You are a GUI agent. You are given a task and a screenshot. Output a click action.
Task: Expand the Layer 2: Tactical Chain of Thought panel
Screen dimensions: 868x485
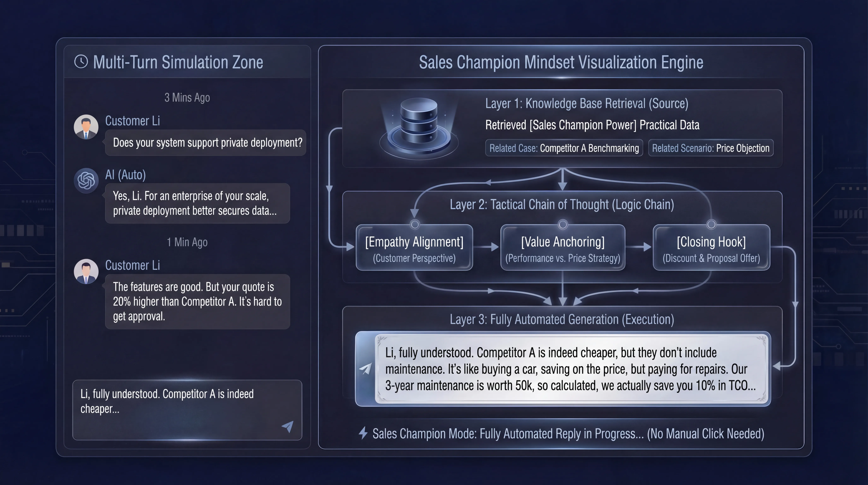pyautogui.click(x=562, y=204)
